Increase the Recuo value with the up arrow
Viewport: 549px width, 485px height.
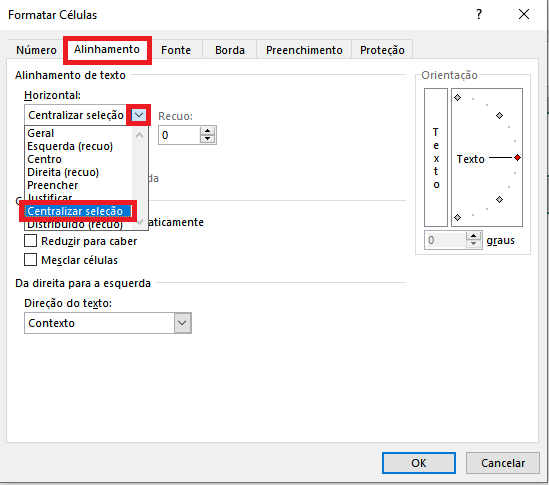208,131
